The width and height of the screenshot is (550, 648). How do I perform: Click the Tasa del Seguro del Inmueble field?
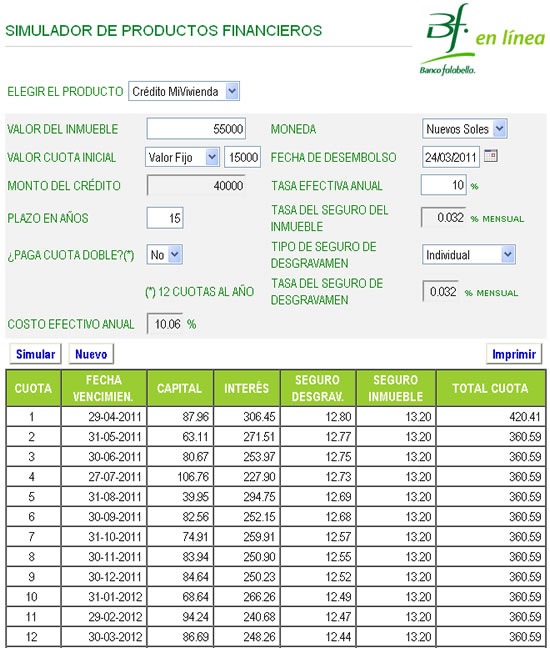point(444,217)
